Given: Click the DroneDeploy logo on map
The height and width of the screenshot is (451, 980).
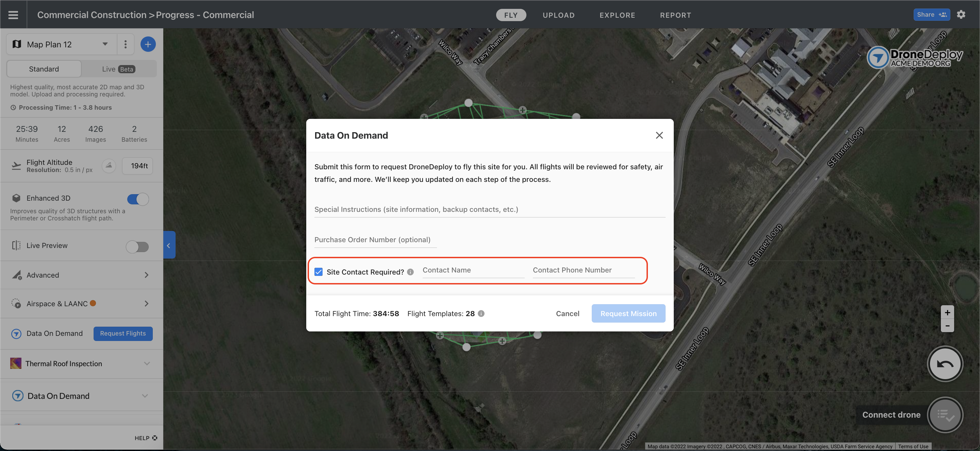Looking at the screenshot, I should 915,58.
